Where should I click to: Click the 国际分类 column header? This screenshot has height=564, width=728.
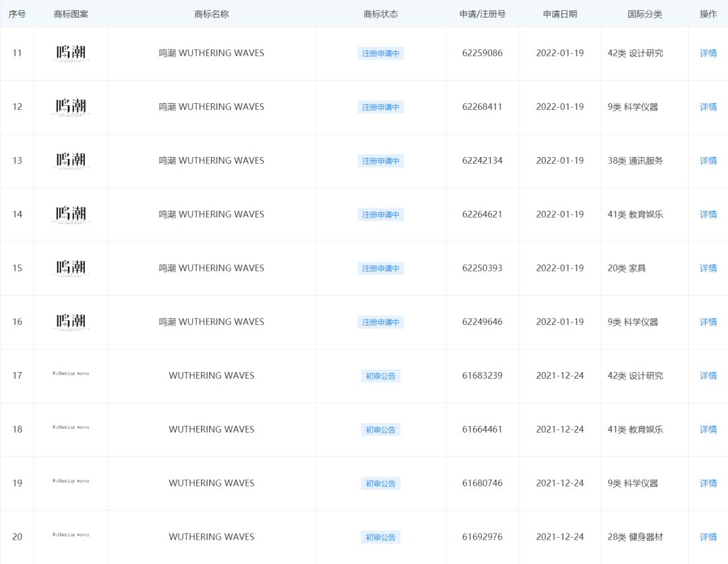[644, 14]
